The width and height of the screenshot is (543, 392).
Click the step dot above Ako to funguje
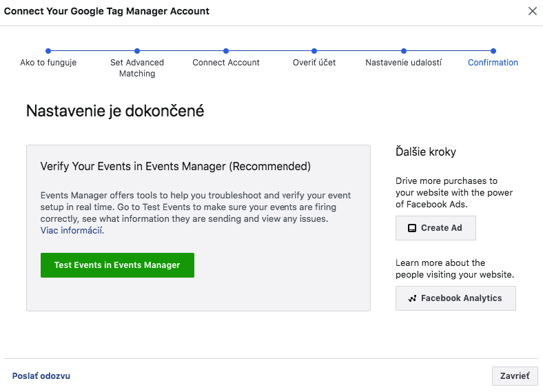pyautogui.click(x=48, y=51)
